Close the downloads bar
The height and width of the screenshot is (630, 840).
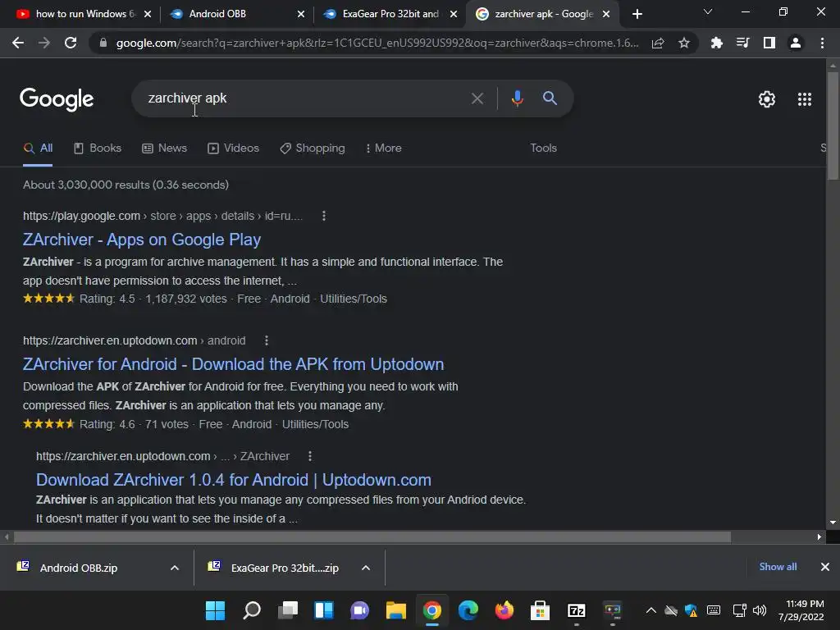click(825, 567)
